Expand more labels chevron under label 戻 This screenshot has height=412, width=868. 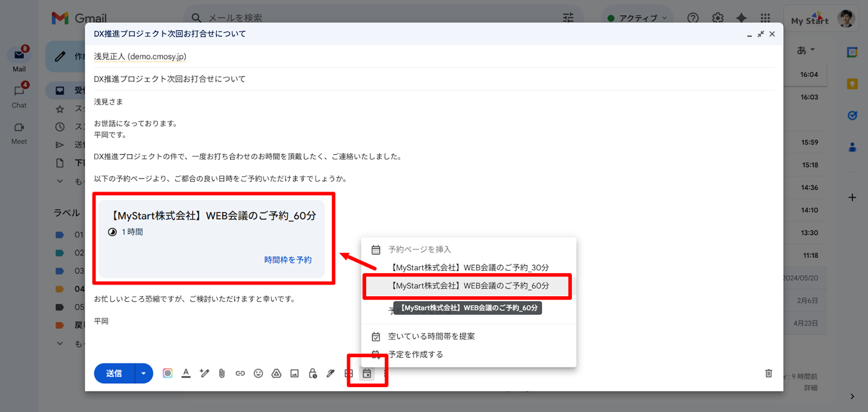[60, 344]
